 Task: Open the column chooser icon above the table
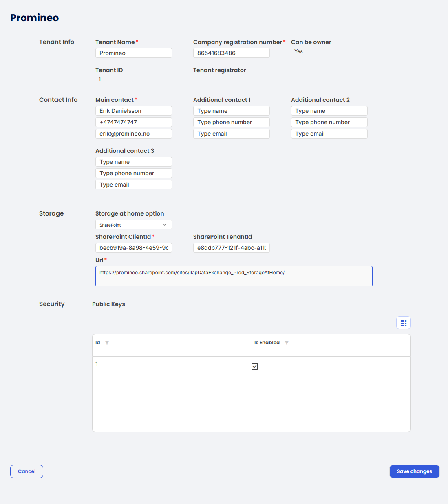pyautogui.click(x=404, y=323)
